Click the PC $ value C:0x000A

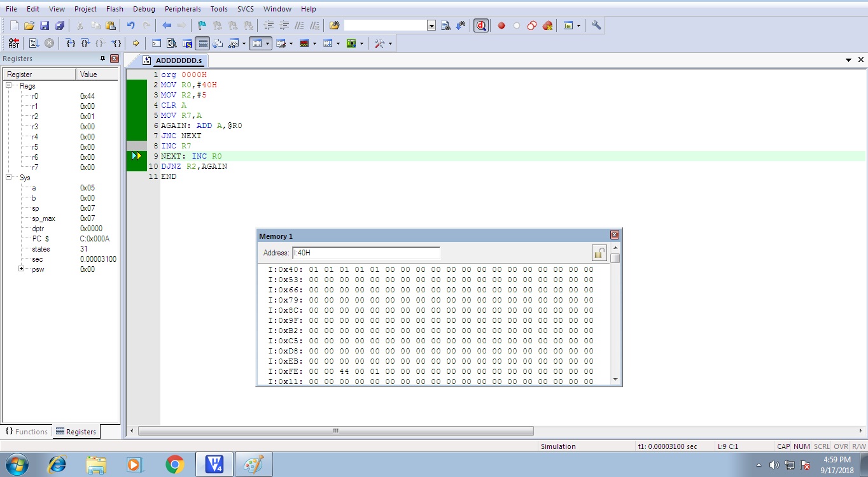coord(95,239)
